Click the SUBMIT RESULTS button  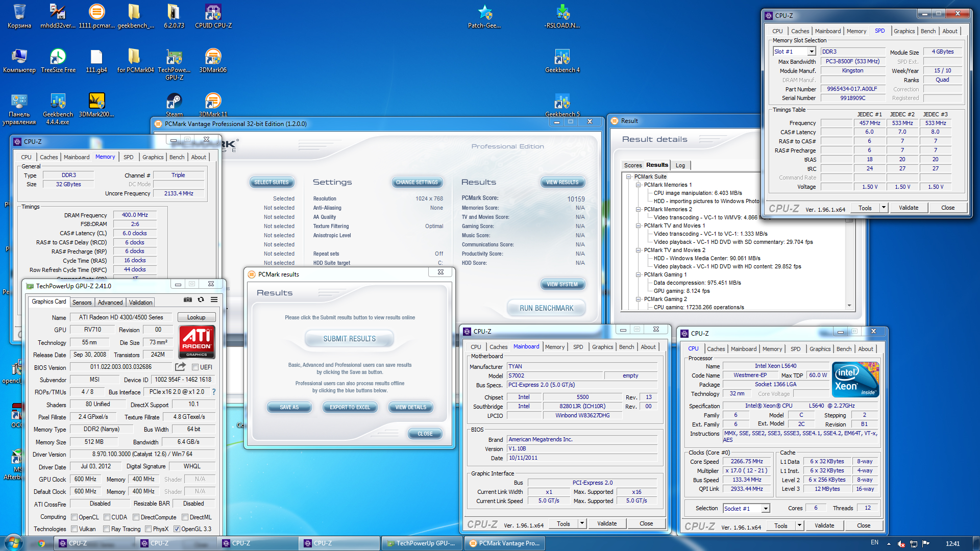[x=349, y=339]
